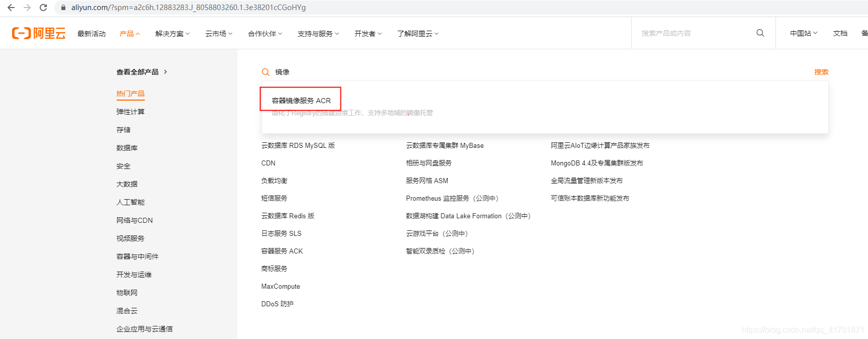This screenshot has width=868, height=339.
Task: Open 商标服务 link
Action: (x=274, y=269)
